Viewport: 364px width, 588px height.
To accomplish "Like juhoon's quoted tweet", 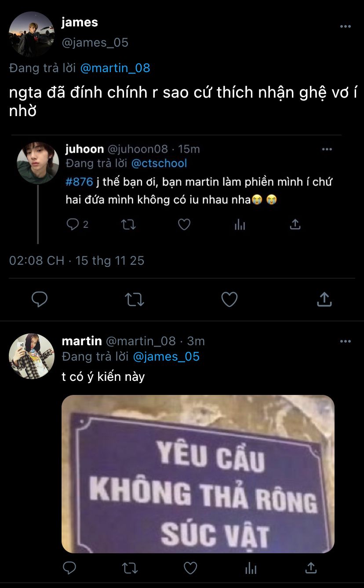I will coord(184,225).
